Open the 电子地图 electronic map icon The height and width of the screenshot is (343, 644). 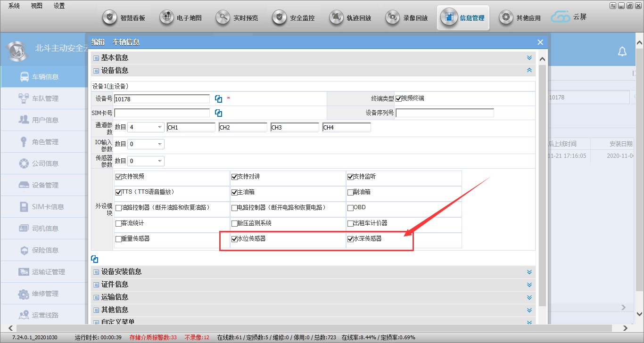click(166, 18)
